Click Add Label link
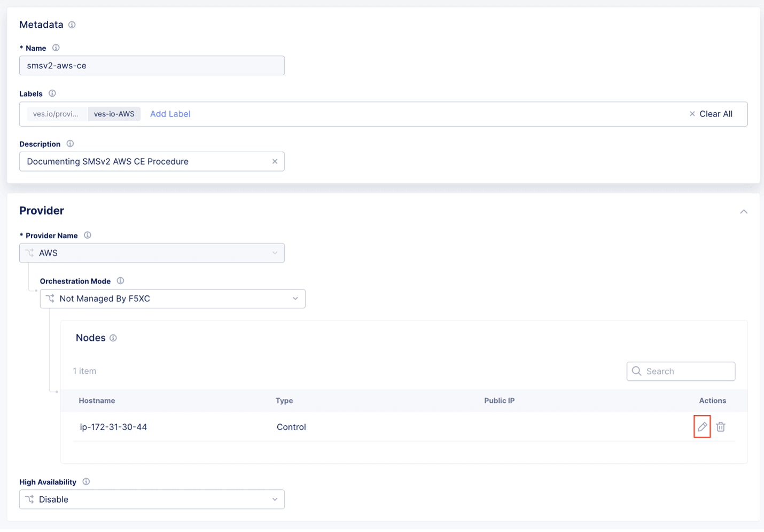 point(170,114)
